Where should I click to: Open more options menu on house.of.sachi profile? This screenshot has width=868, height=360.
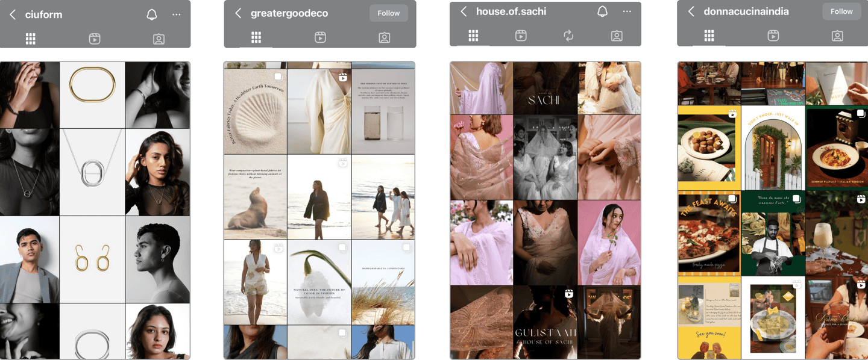pos(627,11)
